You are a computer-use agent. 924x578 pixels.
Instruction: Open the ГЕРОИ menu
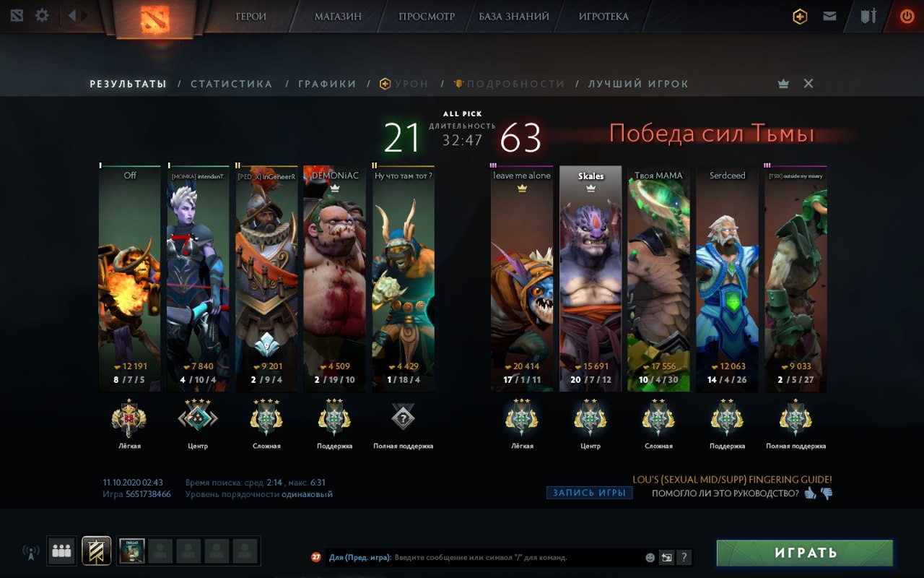pyautogui.click(x=250, y=16)
